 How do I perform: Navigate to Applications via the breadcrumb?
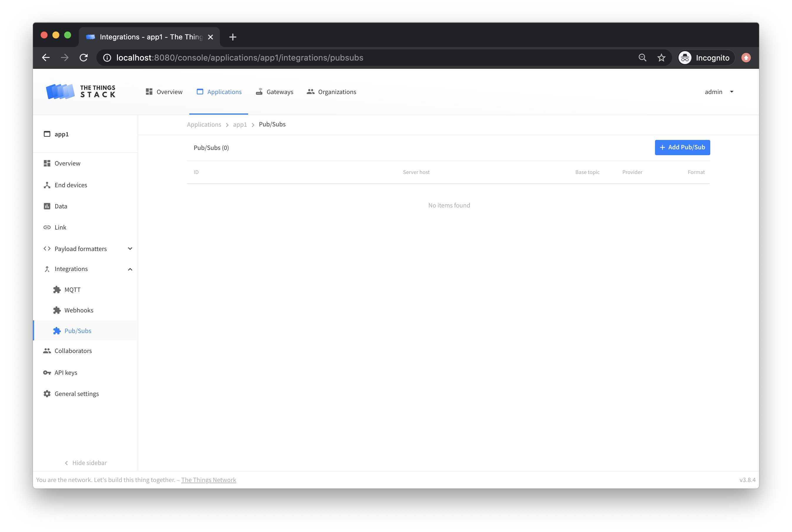tap(204, 124)
